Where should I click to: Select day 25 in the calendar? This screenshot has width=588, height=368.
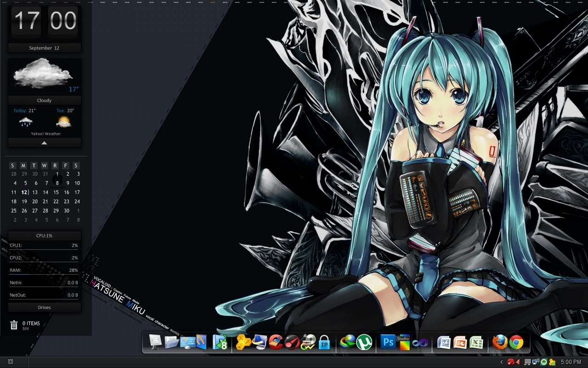coord(13,211)
